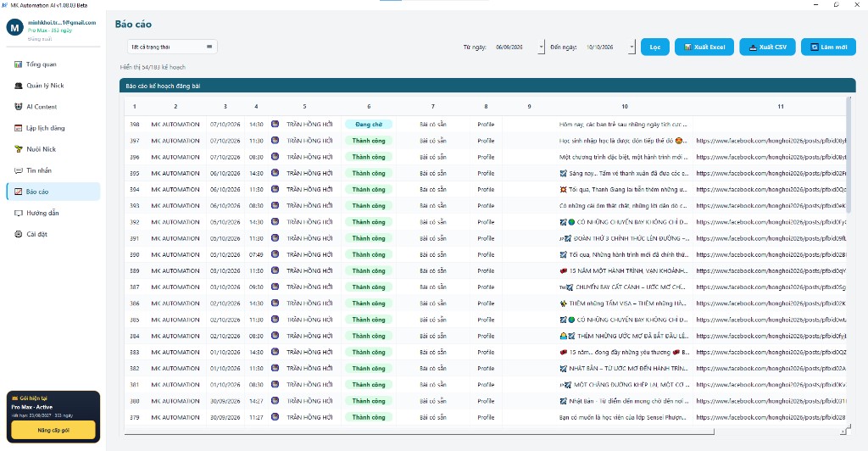Click avatar icon in row 383
868x451 pixels.
tap(275, 352)
